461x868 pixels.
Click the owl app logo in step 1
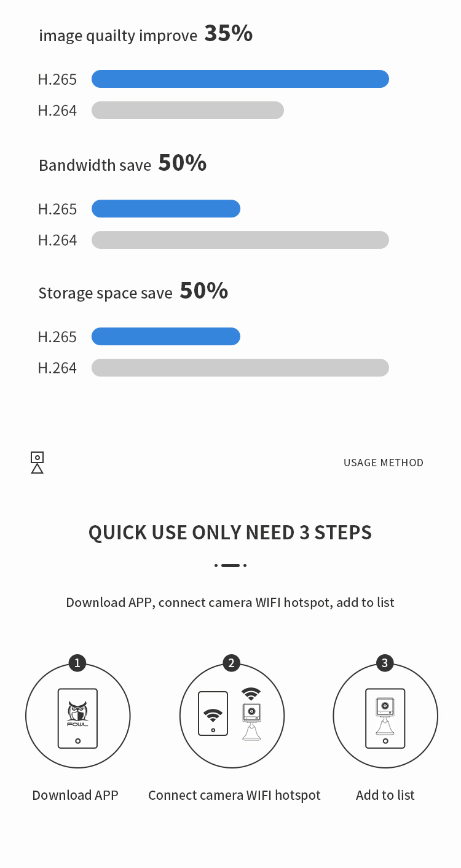[77, 713]
